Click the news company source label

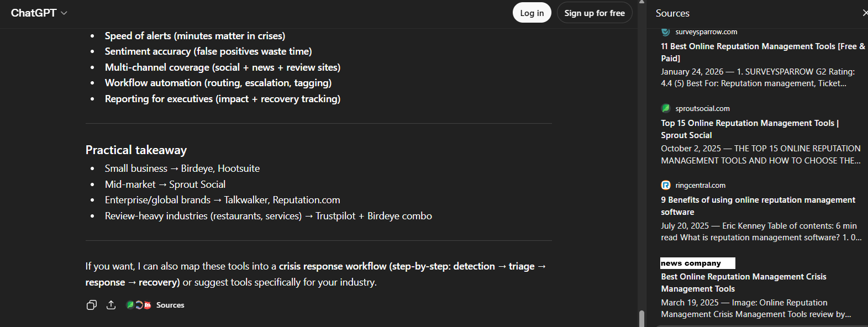tap(697, 263)
